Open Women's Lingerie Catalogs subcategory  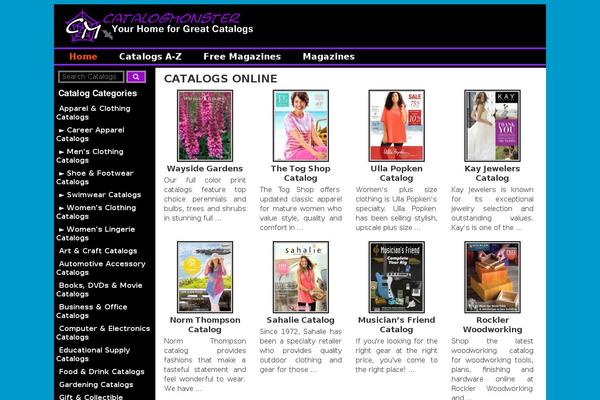[x=96, y=233]
